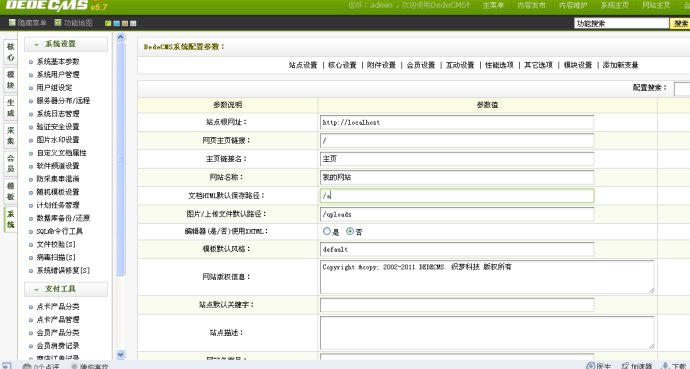Switch to the 模块设置 config tab
The width and height of the screenshot is (690, 369).
(578, 65)
